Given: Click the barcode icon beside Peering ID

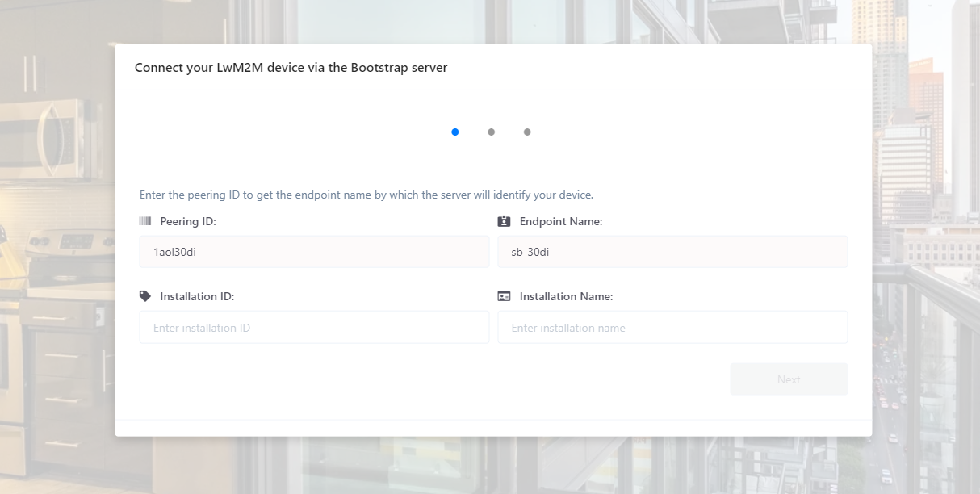Looking at the screenshot, I should [145, 221].
